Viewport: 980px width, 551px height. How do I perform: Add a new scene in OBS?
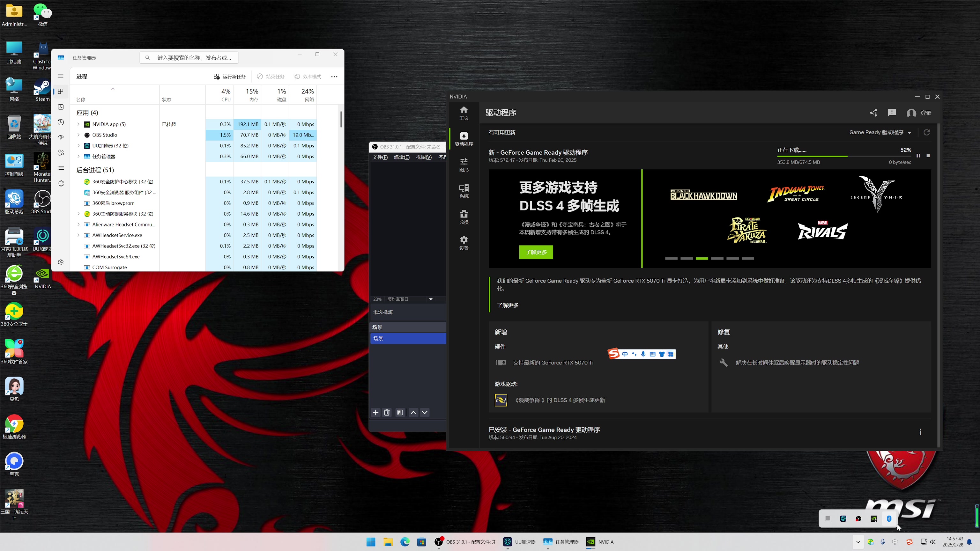click(375, 413)
